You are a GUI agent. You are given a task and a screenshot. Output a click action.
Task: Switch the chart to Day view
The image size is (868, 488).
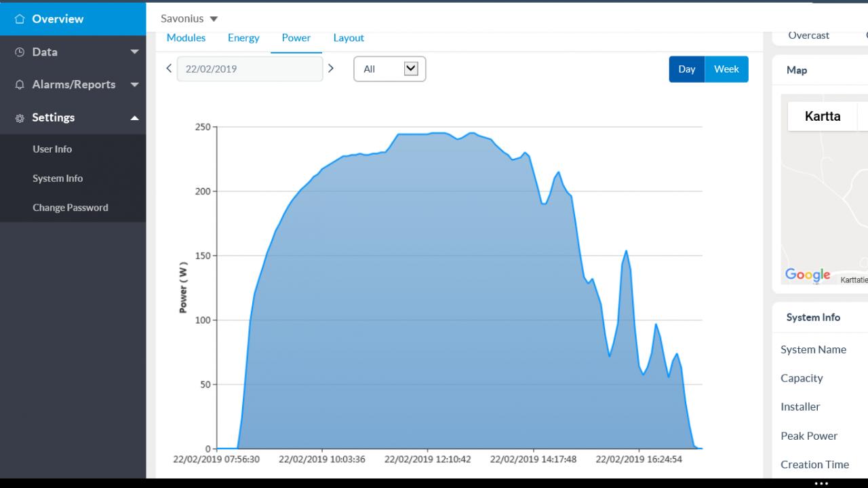point(687,69)
